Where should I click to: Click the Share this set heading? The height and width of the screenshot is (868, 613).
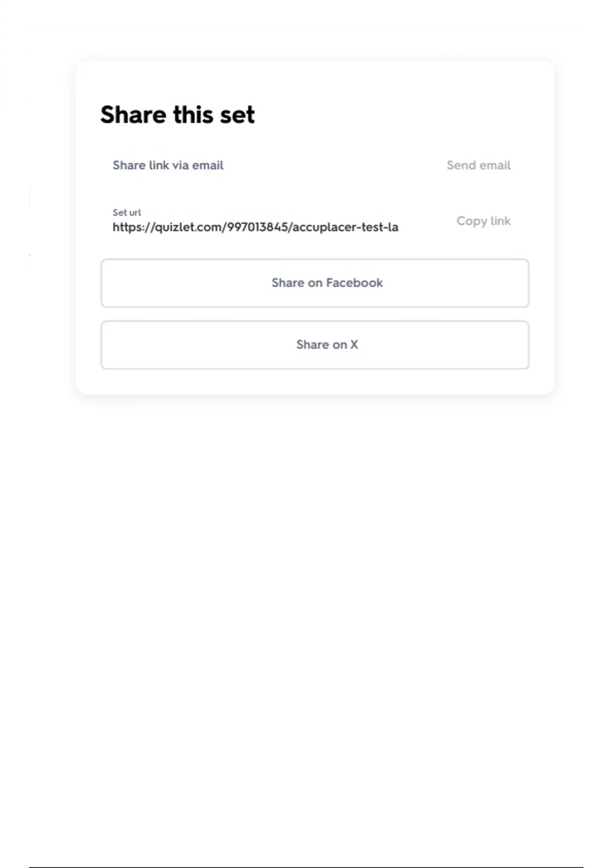click(177, 114)
